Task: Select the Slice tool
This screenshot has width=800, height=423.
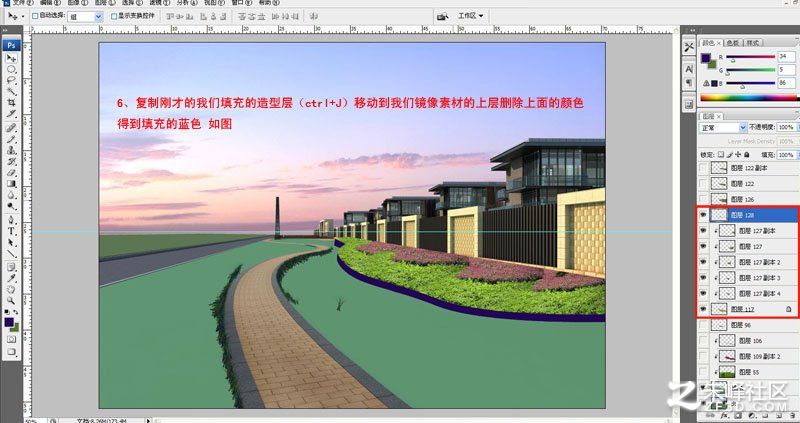Action: (x=11, y=114)
